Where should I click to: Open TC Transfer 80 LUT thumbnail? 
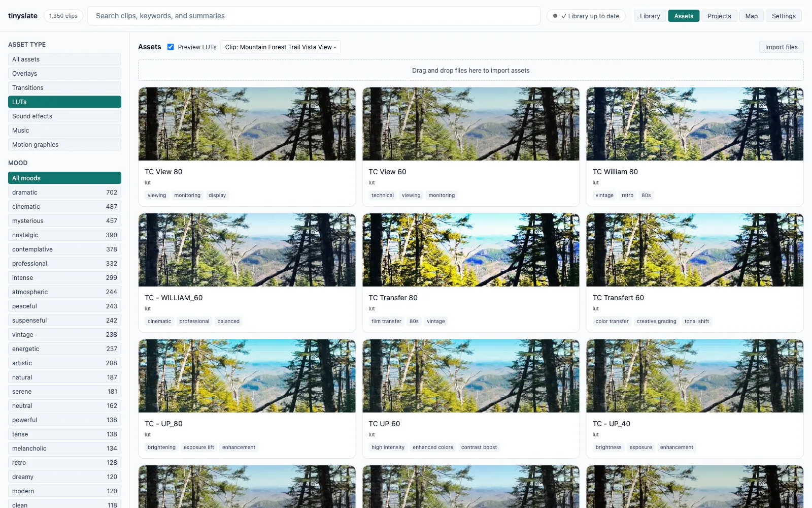[471, 250]
